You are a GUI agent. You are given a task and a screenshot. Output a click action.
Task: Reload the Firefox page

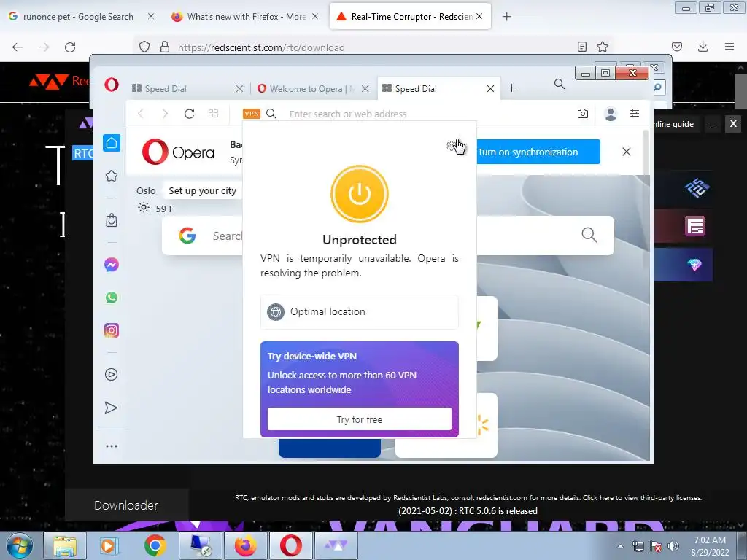[x=70, y=47]
